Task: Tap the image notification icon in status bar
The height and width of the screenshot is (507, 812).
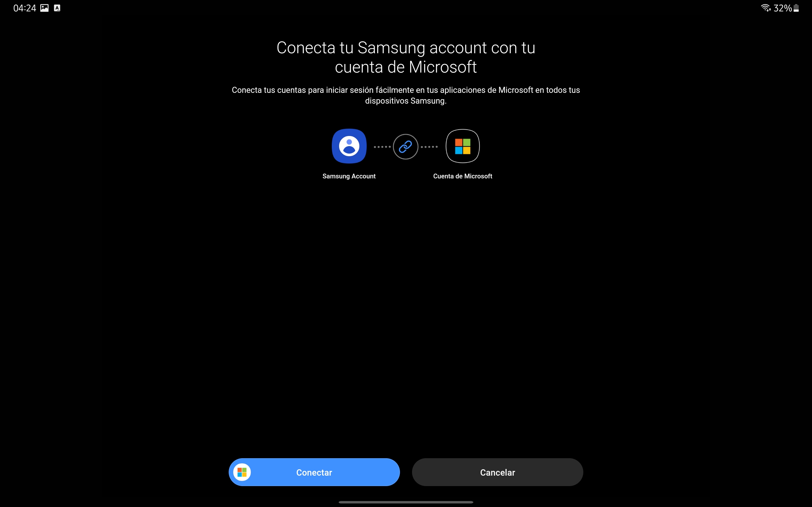Action: click(44, 8)
